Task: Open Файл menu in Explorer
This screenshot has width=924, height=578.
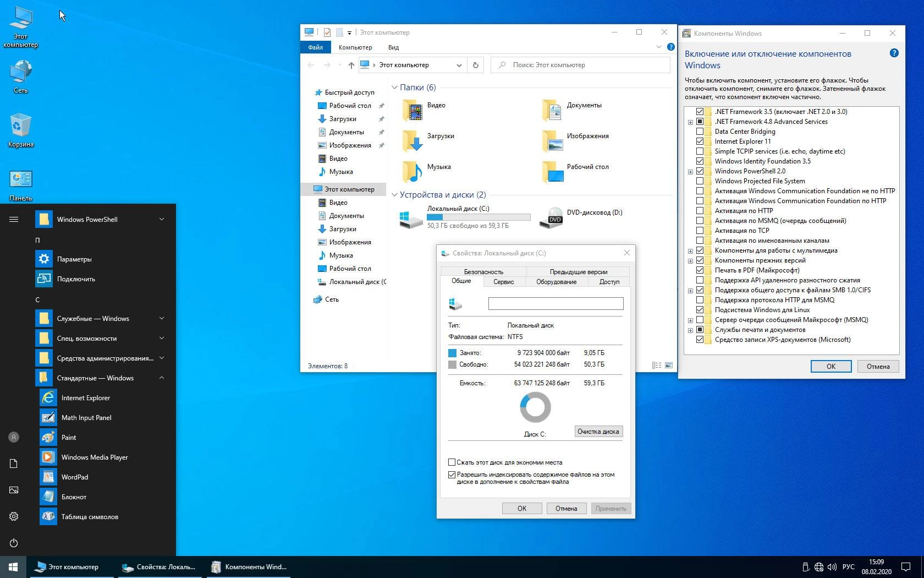Action: [x=316, y=47]
